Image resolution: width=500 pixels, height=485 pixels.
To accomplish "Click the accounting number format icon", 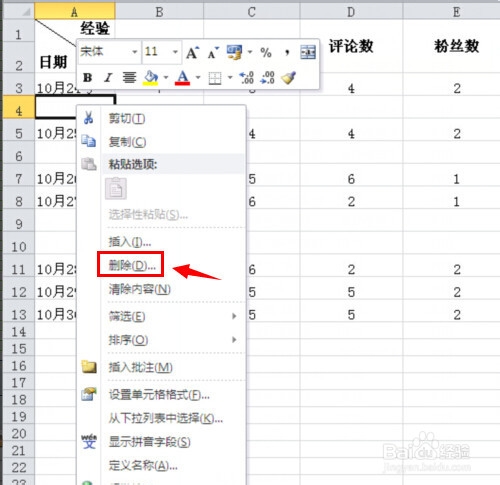I will 234,53.
